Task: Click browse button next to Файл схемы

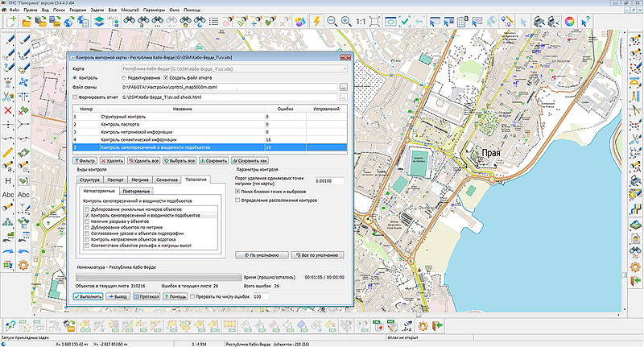Action: (343, 87)
